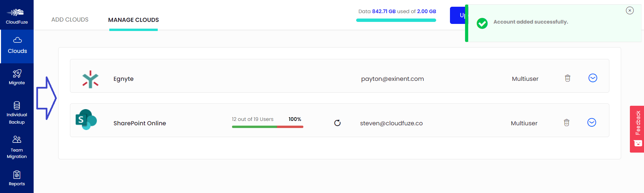Click the data usage progress bar
This screenshot has height=193, width=644.
[396, 20]
